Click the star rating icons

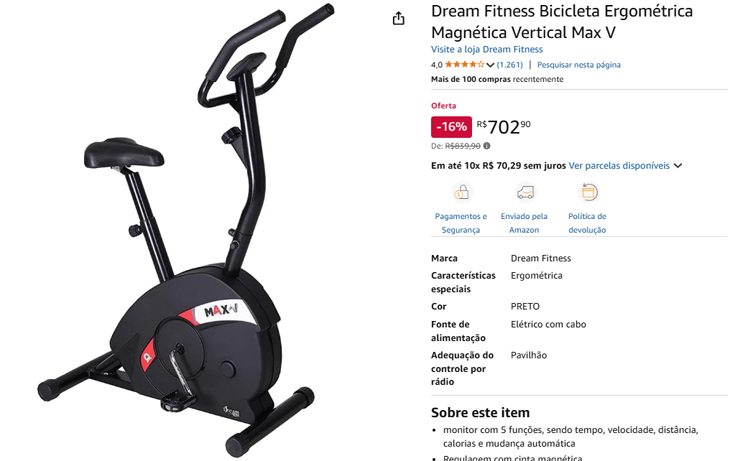click(464, 64)
